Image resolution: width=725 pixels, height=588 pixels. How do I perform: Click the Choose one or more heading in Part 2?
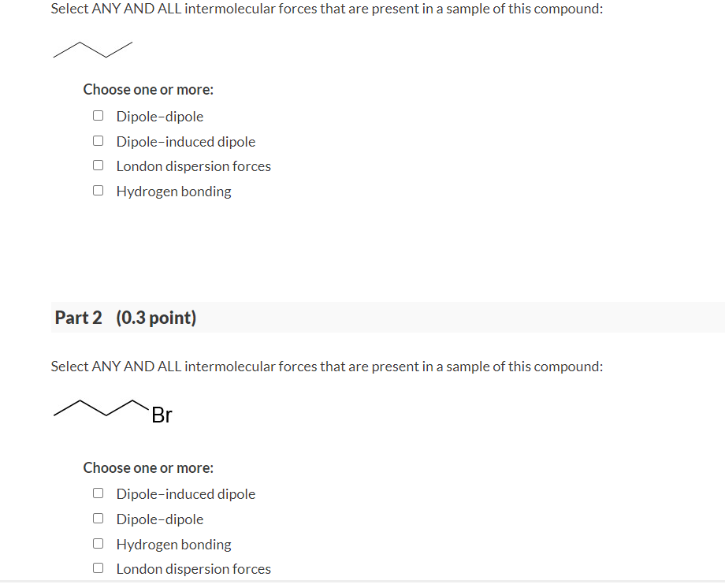pyautogui.click(x=147, y=467)
